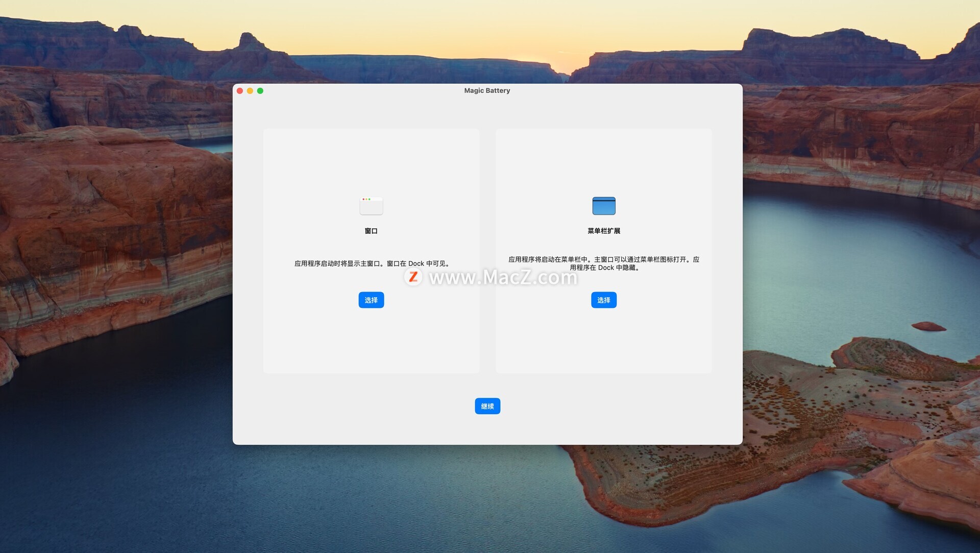Viewport: 980px width, 553px height.
Task: Click the blue menu bar extension icon
Action: [x=604, y=206]
